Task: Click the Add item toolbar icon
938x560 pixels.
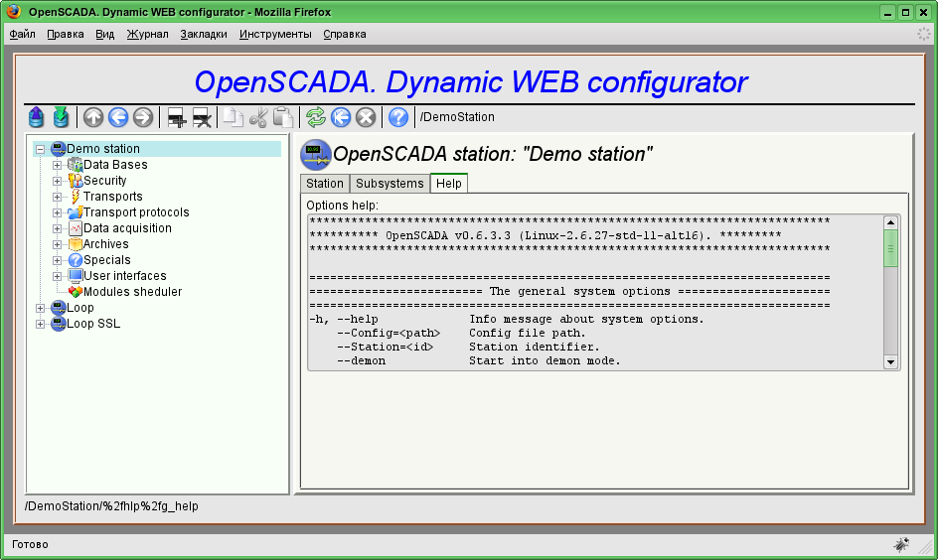Action: [x=177, y=117]
